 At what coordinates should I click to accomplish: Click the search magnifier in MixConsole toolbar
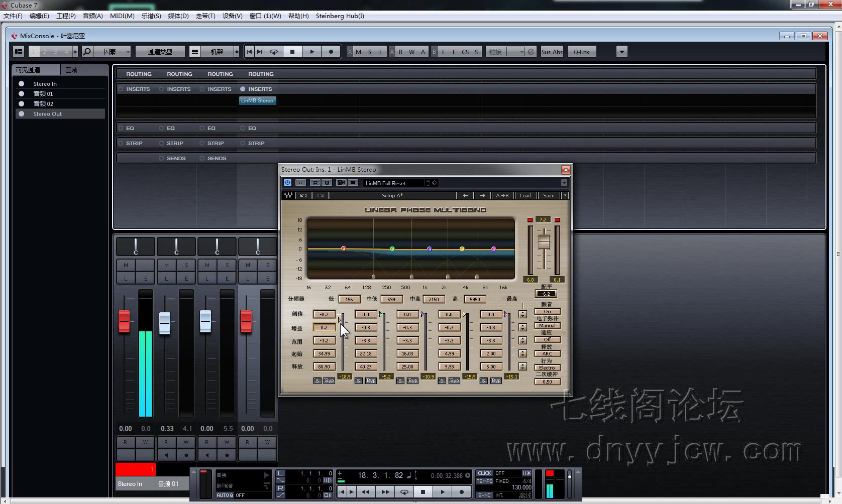point(87,52)
